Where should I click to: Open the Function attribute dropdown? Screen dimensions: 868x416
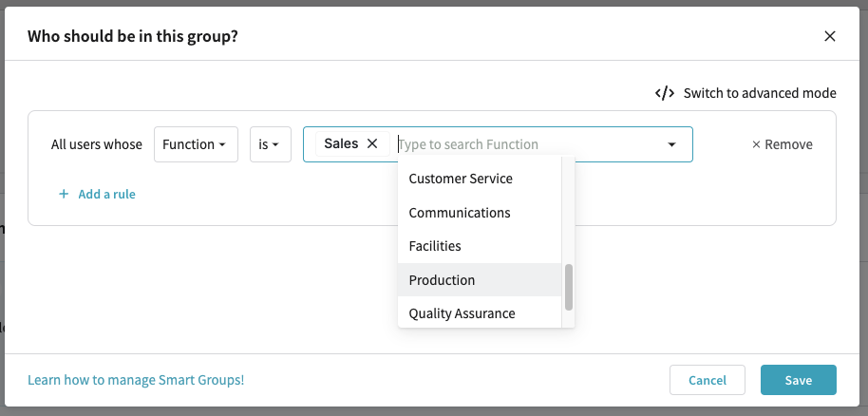[195, 144]
